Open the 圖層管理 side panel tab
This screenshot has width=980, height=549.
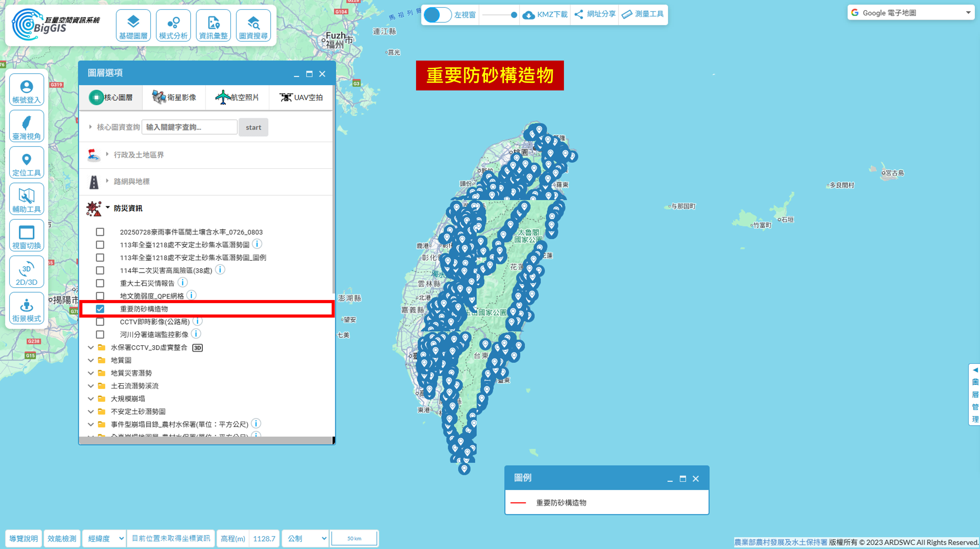[975, 394]
